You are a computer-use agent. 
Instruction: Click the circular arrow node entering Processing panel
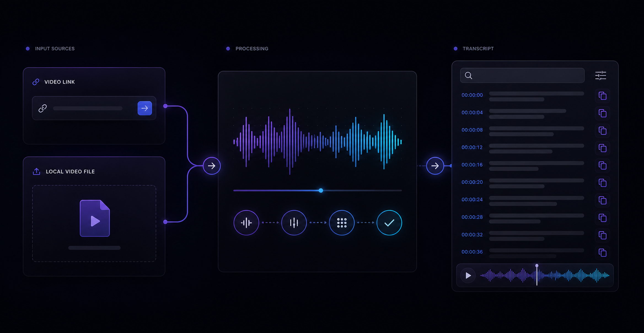[x=212, y=166]
